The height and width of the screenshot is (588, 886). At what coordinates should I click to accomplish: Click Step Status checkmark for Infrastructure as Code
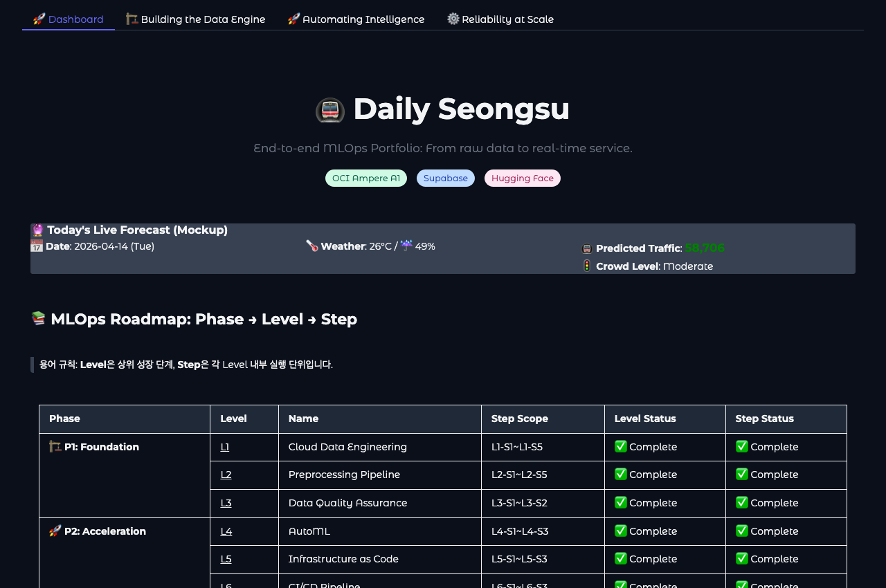tap(742, 559)
